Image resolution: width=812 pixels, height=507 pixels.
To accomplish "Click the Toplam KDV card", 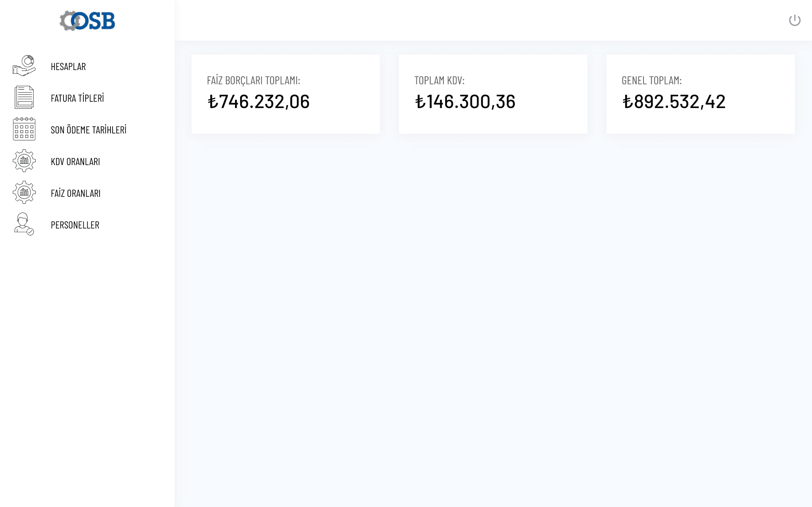I will (x=493, y=94).
